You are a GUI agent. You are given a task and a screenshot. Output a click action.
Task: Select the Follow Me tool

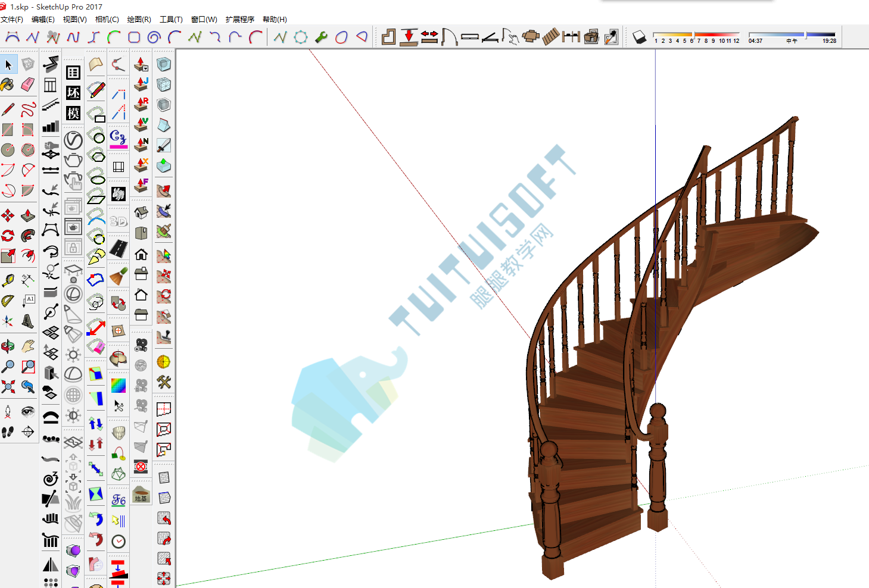[x=28, y=236]
